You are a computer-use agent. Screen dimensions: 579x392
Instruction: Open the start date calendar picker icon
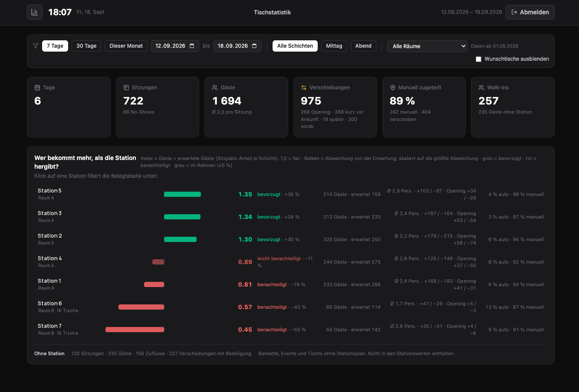tap(192, 46)
